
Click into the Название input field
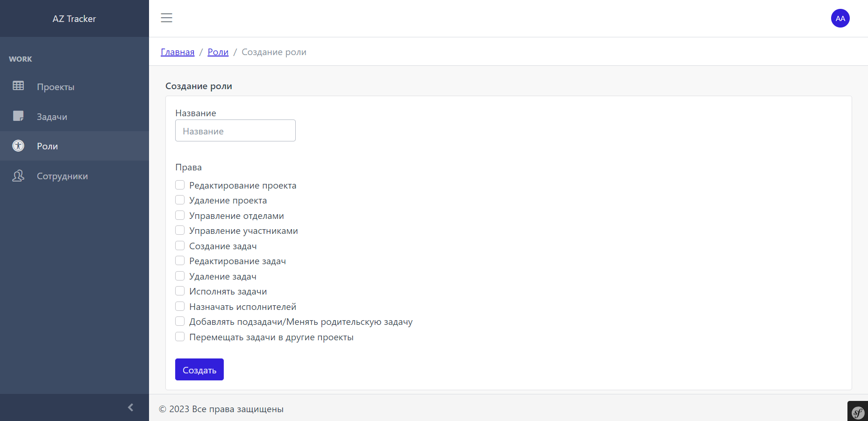(235, 130)
